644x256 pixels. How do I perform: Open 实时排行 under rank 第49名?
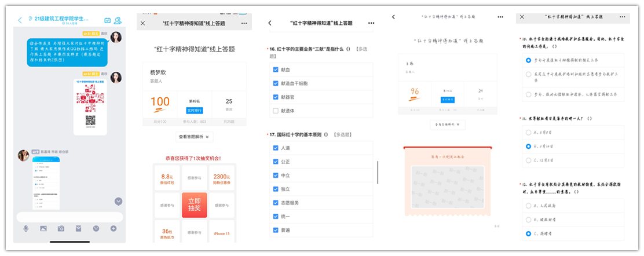(195, 110)
